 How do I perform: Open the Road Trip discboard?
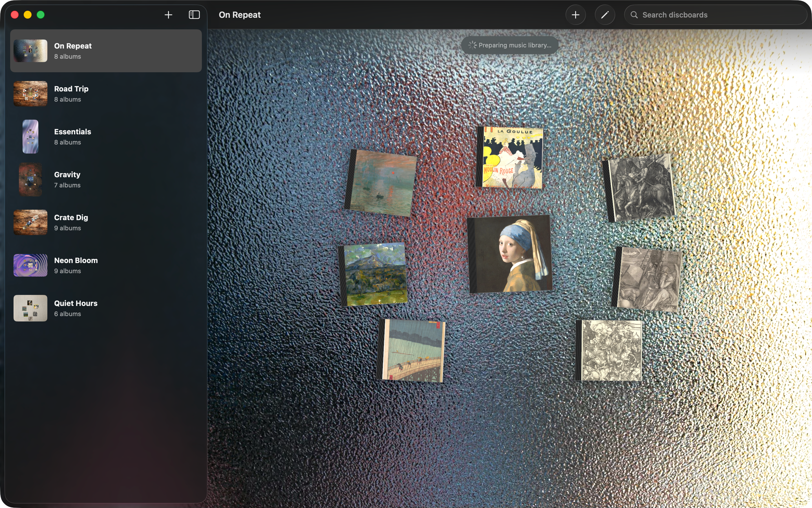106,94
